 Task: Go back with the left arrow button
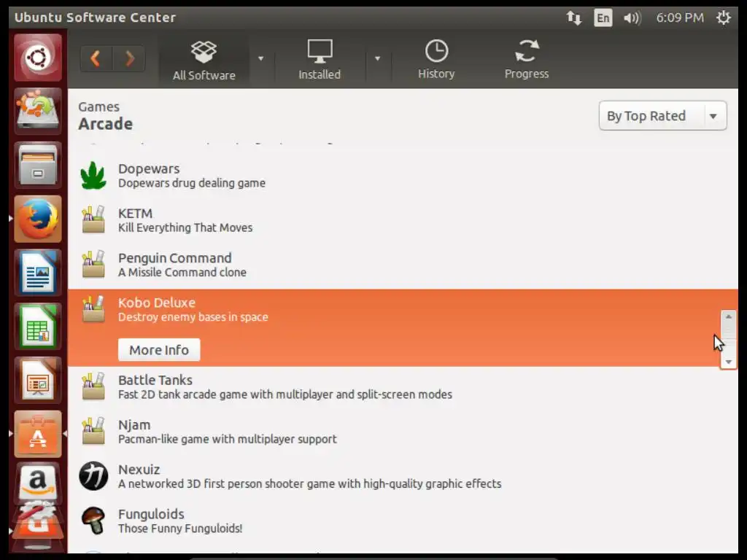click(96, 58)
